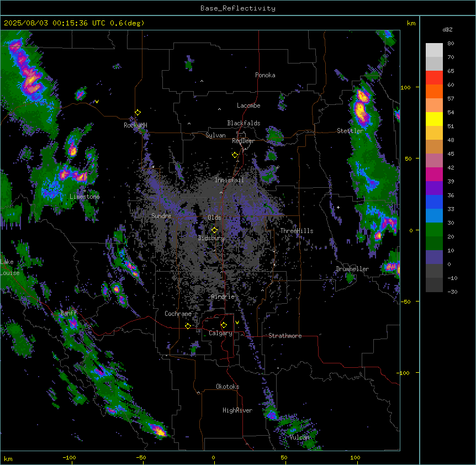The width and height of the screenshot is (476, 465).
Task: Click the Innisfail city label
Action: [229, 180]
